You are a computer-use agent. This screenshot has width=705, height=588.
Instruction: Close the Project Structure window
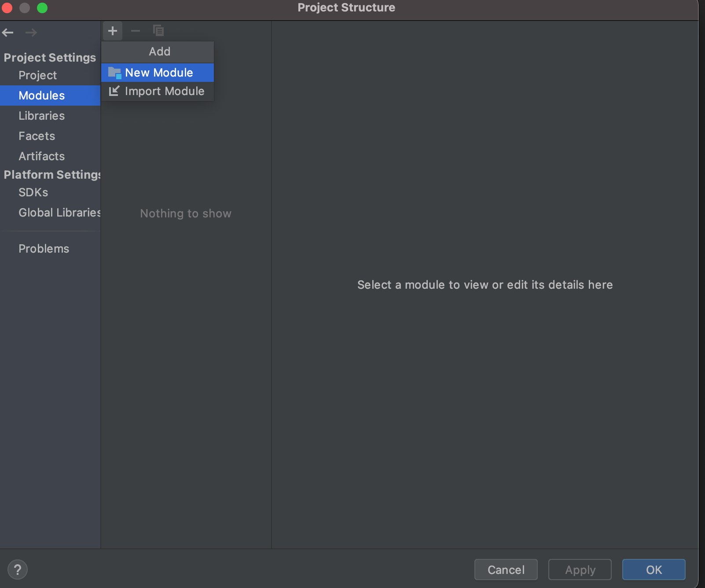click(7, 8)
